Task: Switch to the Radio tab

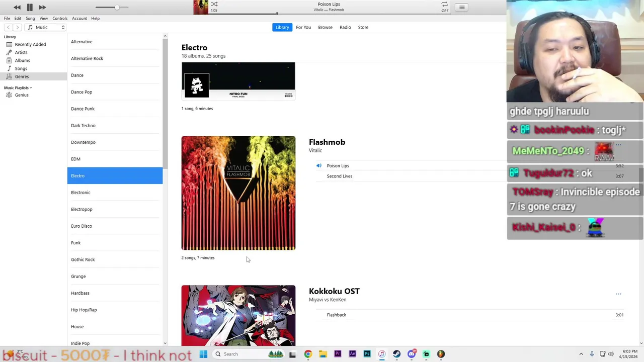Action: point(345,27)
